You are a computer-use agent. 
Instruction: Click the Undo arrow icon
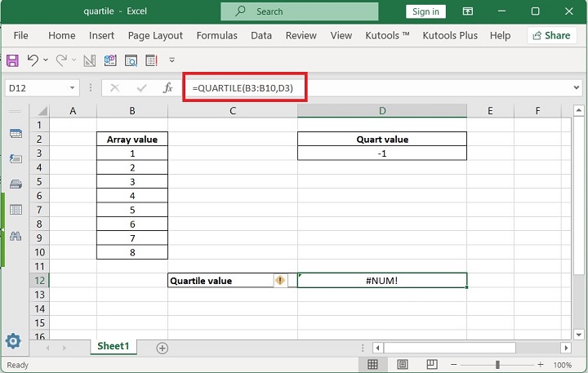point(33,60)
